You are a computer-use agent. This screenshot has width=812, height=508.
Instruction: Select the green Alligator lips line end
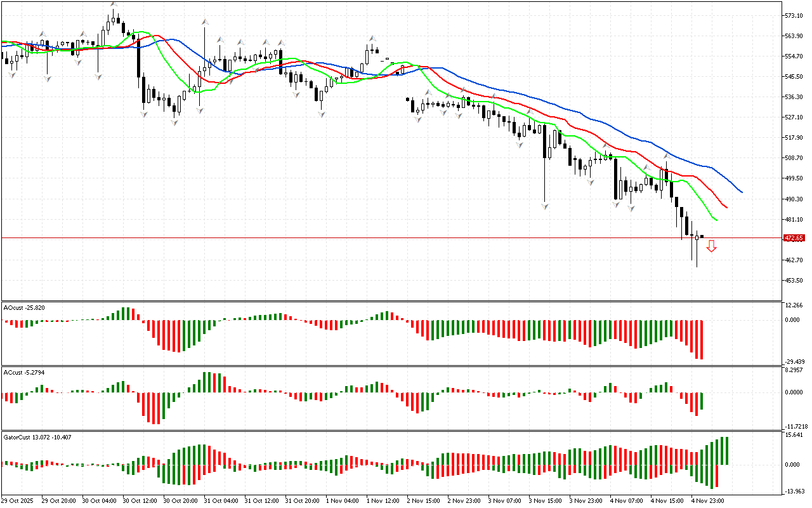(716, 220)
